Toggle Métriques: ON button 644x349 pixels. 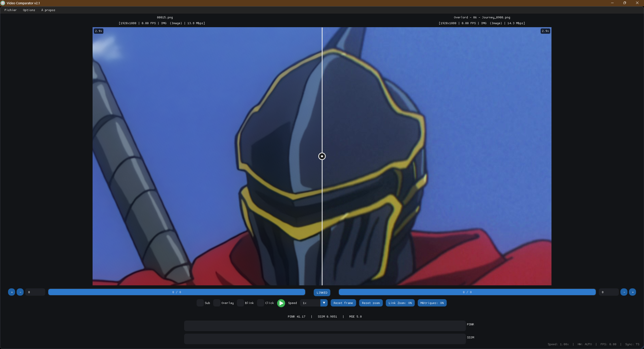[432, 303]
